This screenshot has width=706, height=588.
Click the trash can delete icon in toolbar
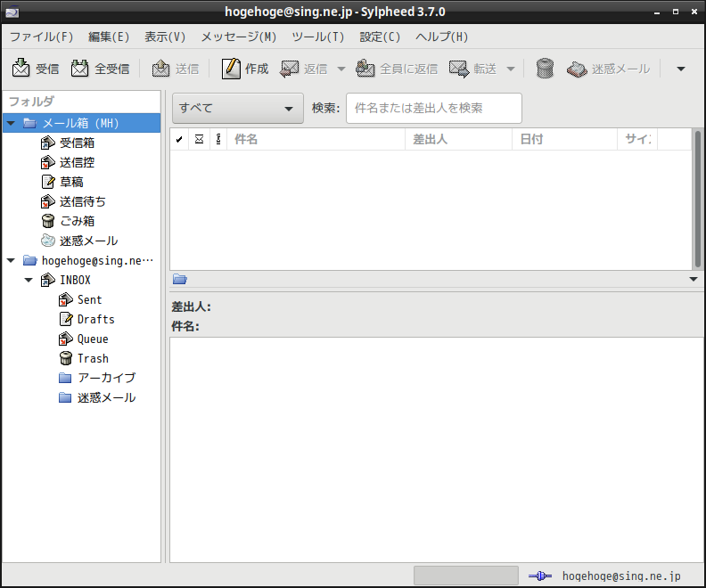click(545, 69)
